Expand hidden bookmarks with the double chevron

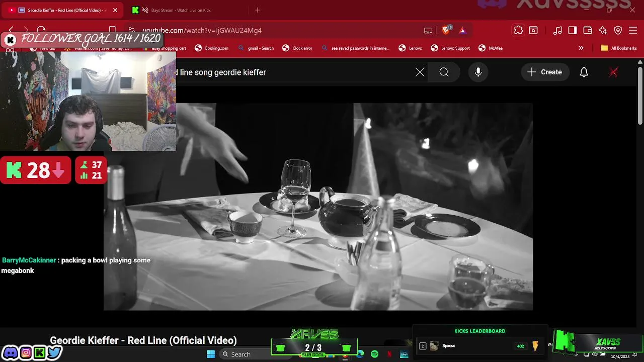click(581, 48)
